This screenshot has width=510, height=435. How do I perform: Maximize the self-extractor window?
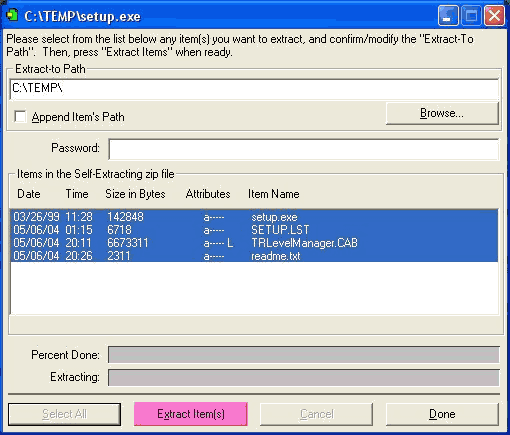tap(471, 15)
